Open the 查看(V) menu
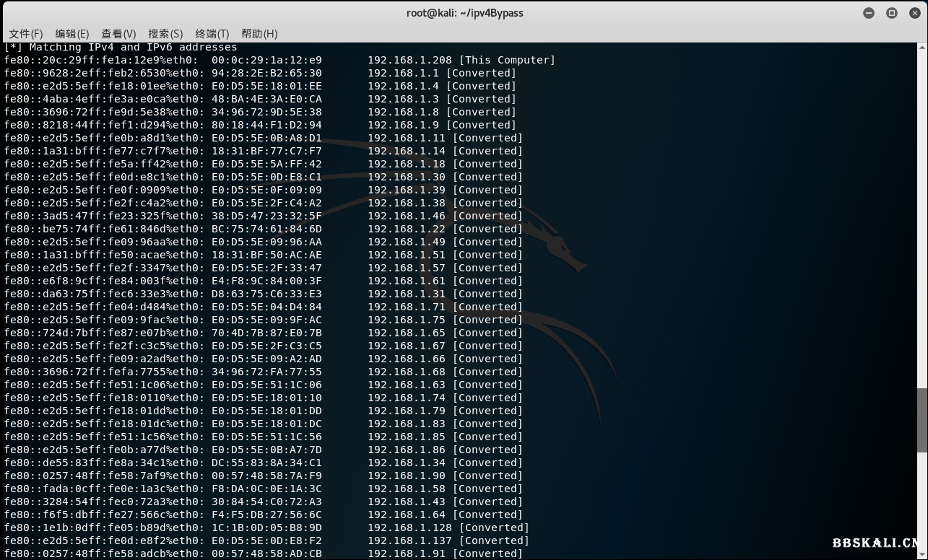This screenshot has height=560, width=928. coord(118,33)
